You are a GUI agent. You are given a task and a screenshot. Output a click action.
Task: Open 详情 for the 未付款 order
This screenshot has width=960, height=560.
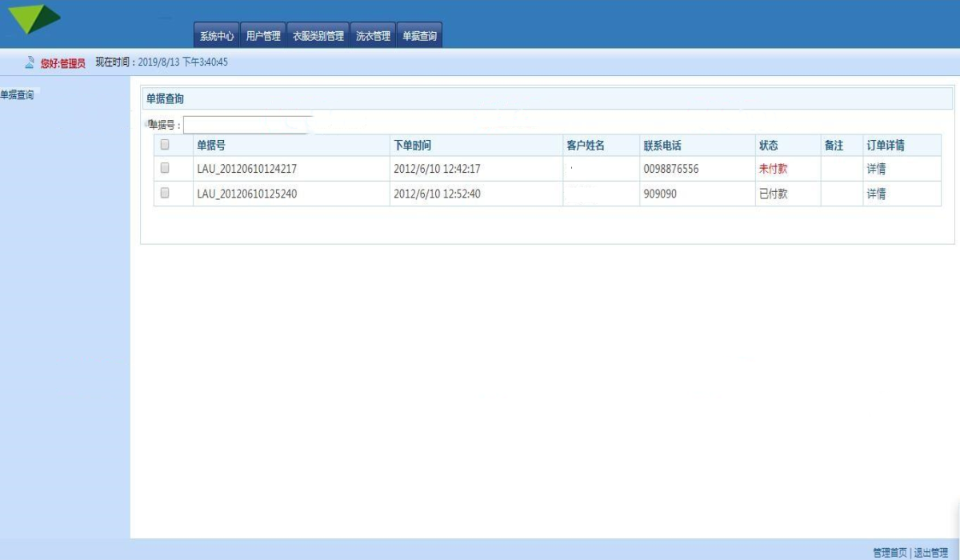pos(876,169)
